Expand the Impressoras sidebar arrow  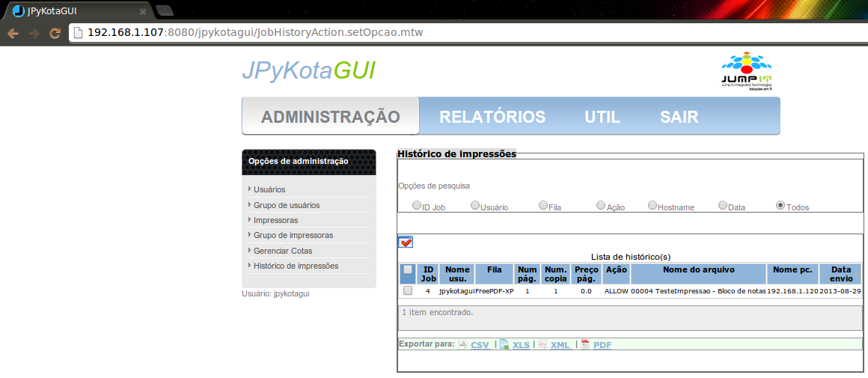250,220
